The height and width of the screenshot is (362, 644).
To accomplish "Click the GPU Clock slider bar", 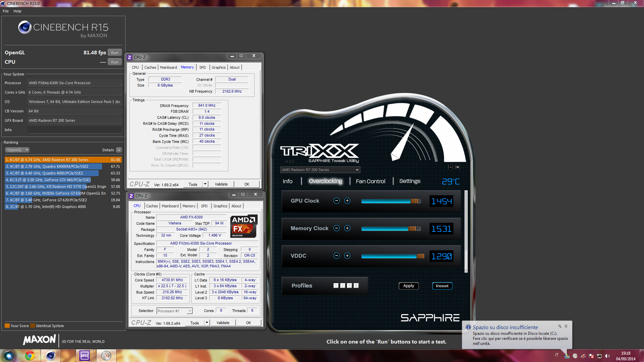I will pyautogui.click(x=391, y=201).
